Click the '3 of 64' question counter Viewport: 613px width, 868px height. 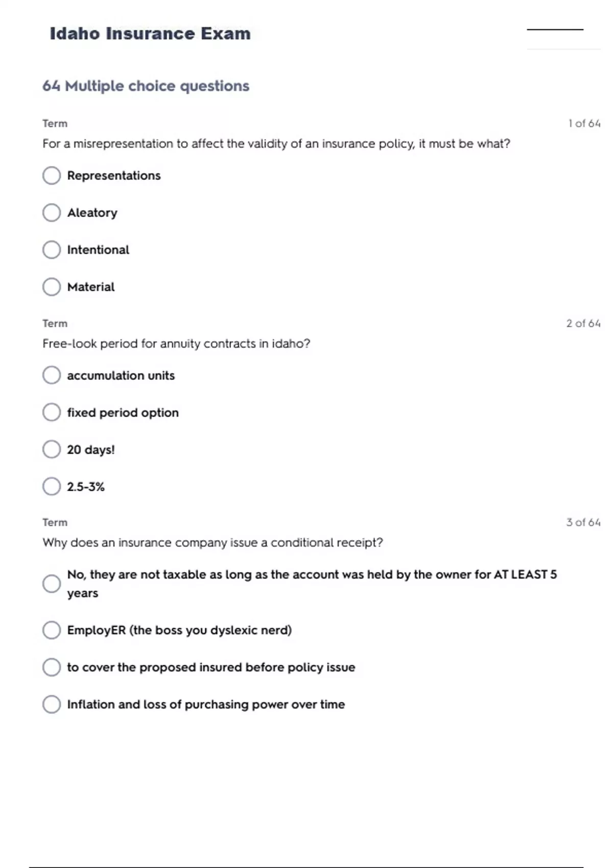click(583, 522)
